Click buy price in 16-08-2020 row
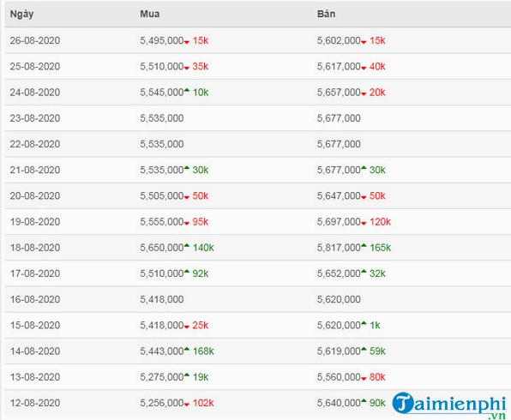This screenshot has height=420, width=511. click(162, 299)
